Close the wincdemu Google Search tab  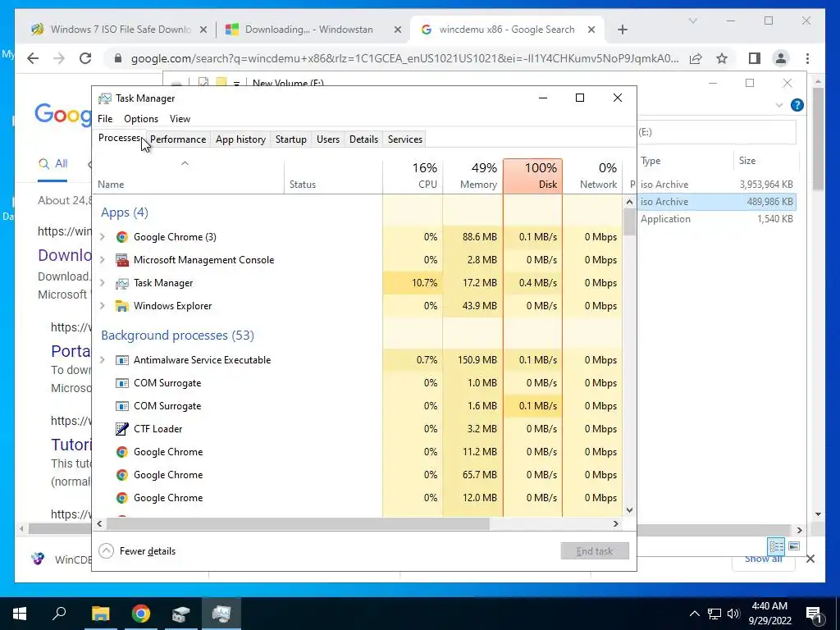pos(591,30)
